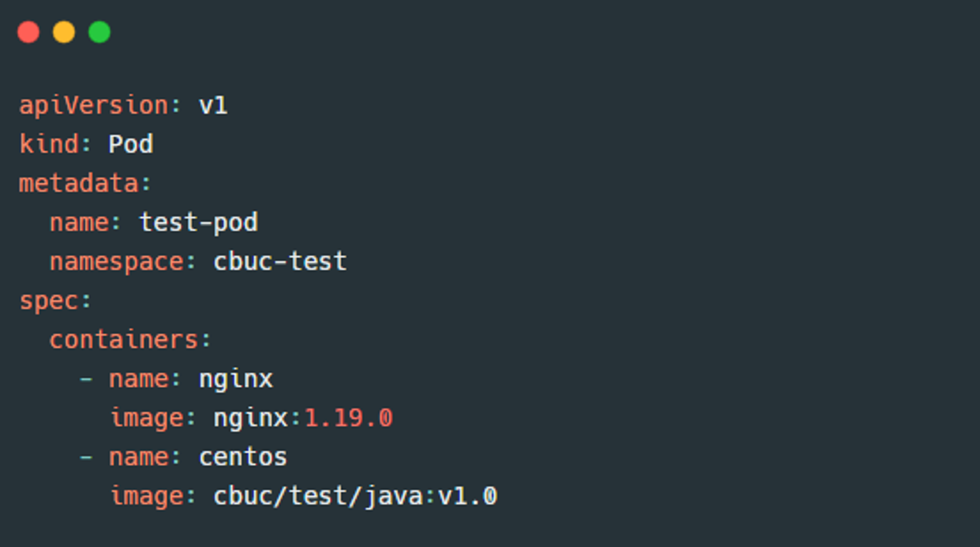Click the nginx image name before colon
This screenshot has width=980, height=547.
251,419
